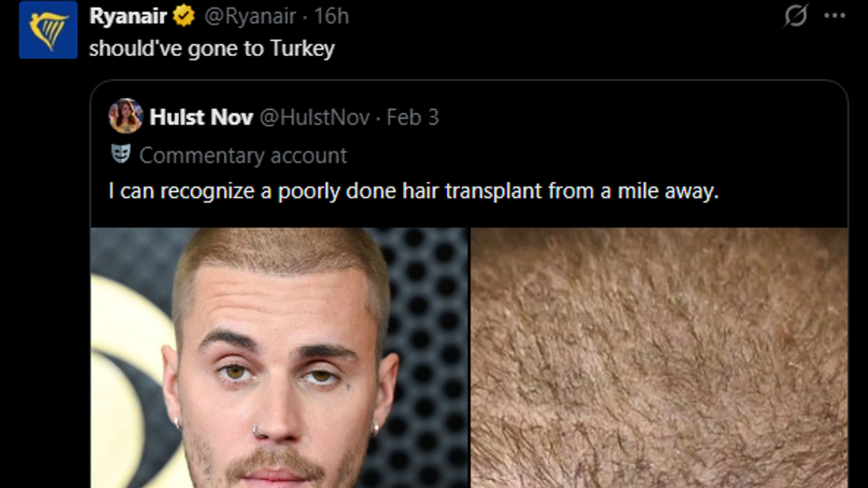Open the quoted post via Feb 3 date
The image size is (868, 488).
413,117
